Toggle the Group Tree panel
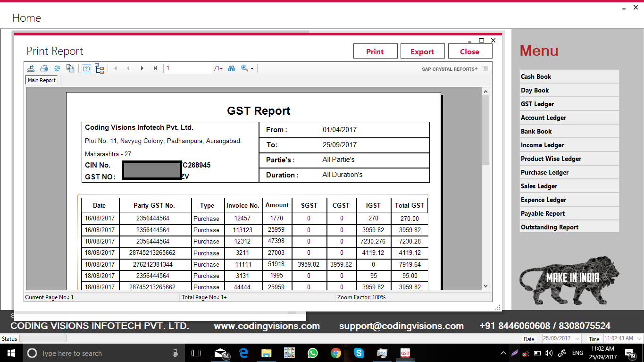 point(99,68)
